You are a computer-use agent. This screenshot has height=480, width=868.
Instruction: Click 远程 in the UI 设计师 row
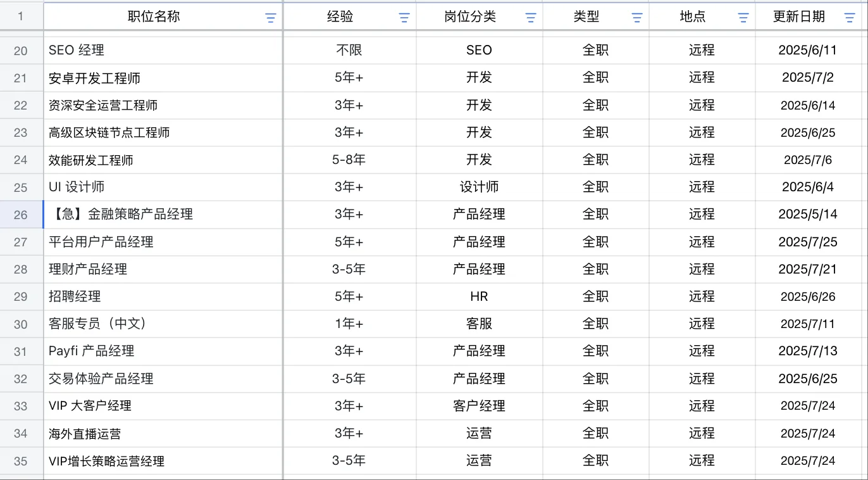click(702, 187)
